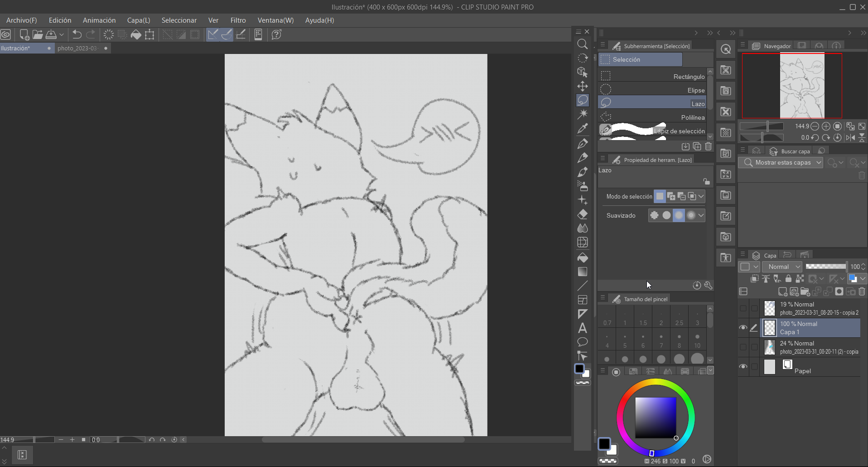Select the Airbrush tool
Viewport: 868px width, 467px height.
click(583, 186)
